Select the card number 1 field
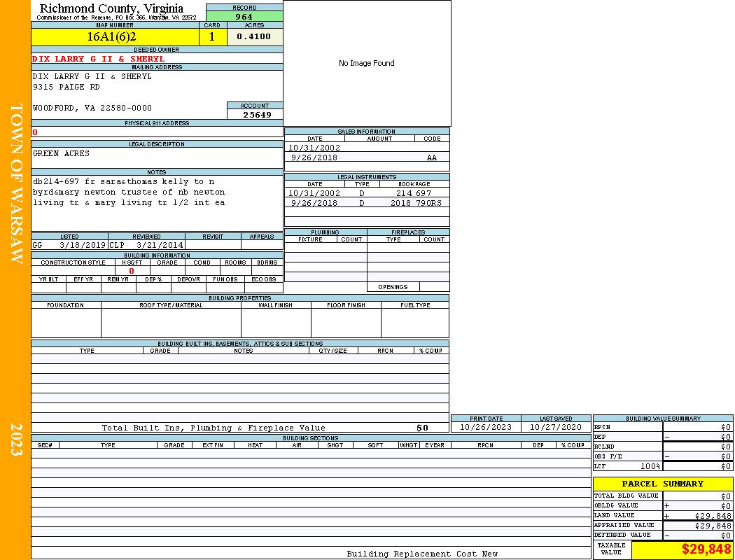This screenshot has height=560, width=735. 213,37
